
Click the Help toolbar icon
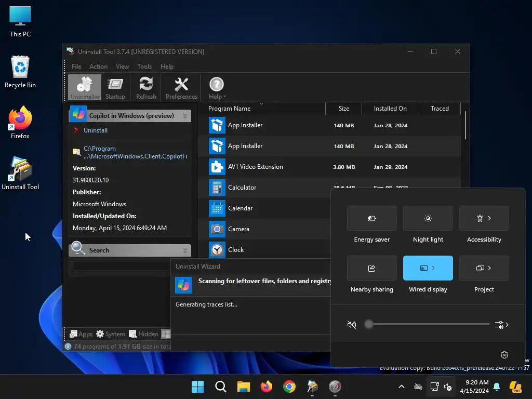217,87
